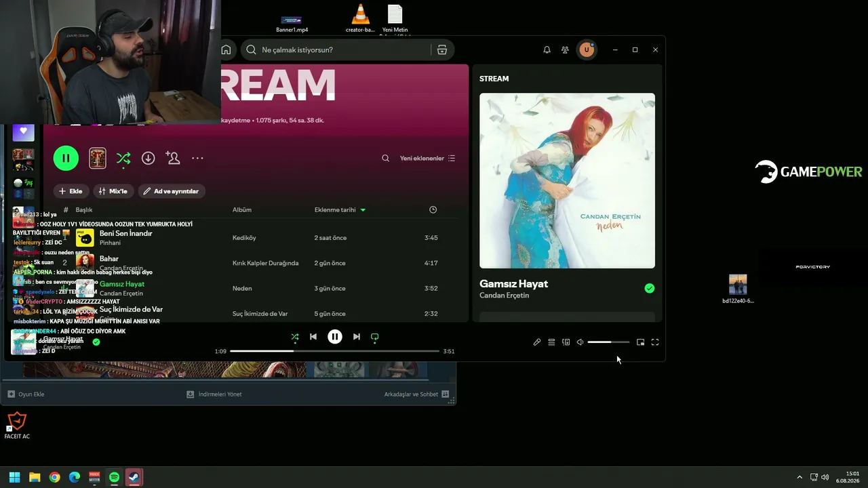
Task: Open the FACEIT AC desktop shortcut
Action: [16, 426]
